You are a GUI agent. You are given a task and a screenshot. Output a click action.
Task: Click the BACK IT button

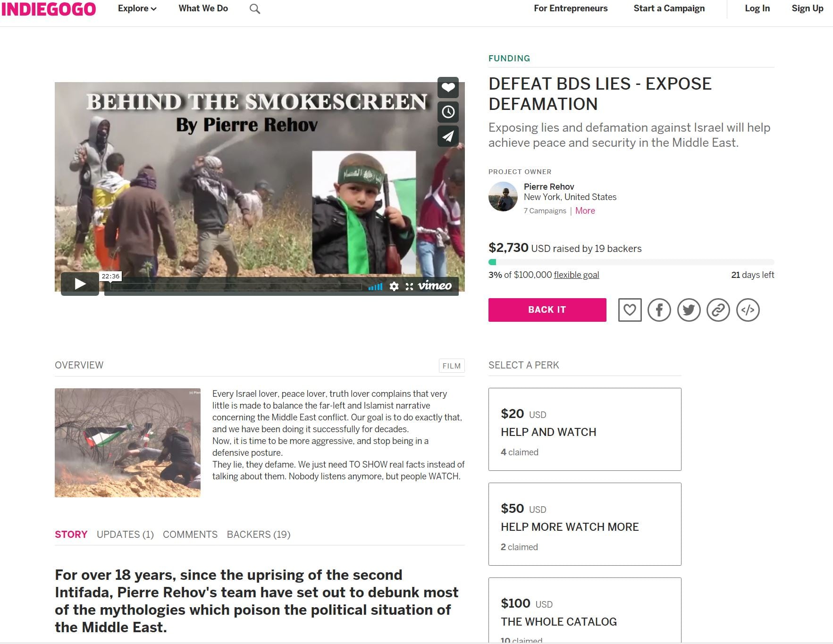[547, 310]
